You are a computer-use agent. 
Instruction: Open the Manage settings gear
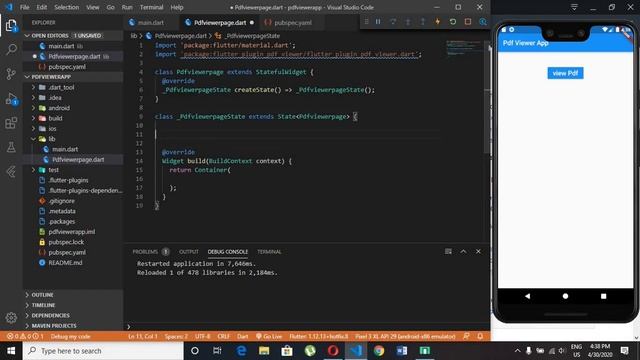click(x=11, y=317)
